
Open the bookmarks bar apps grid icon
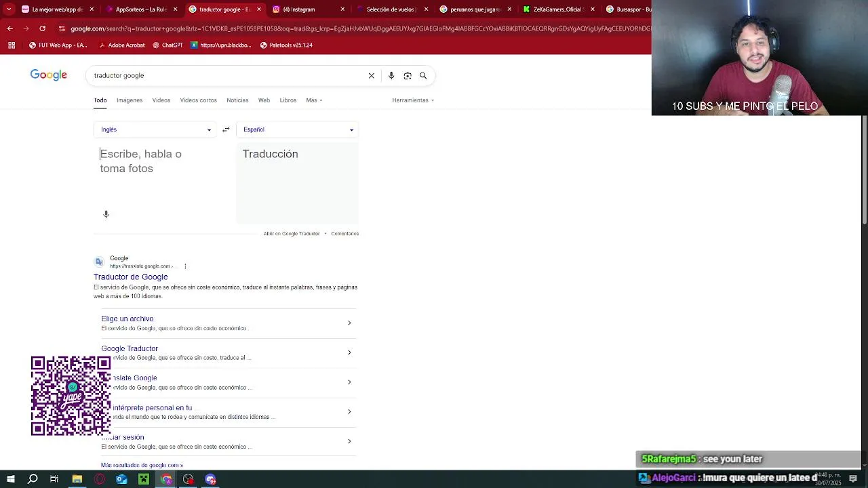click(x=12, y=45)
